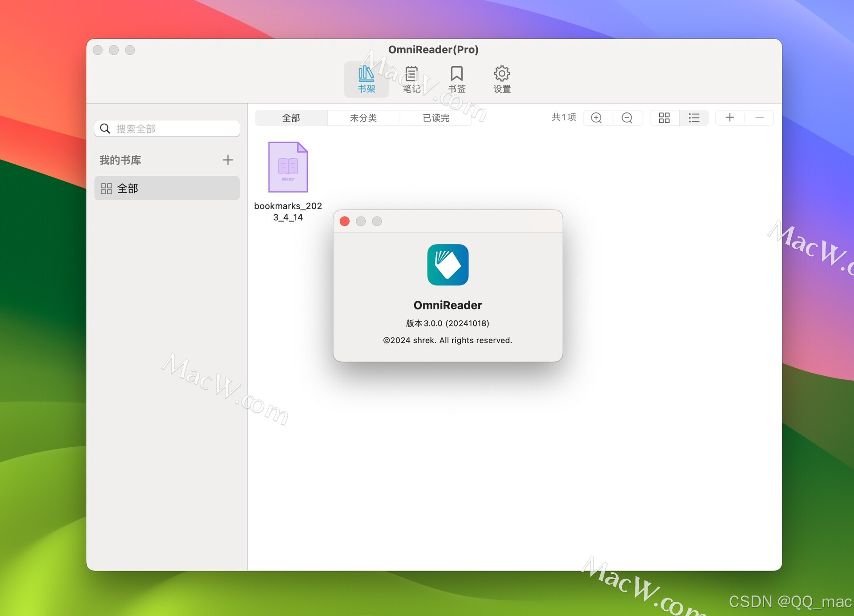Add a new item with the + button
The height and width of the screenshot is (616, 854).
pos(729,118)
